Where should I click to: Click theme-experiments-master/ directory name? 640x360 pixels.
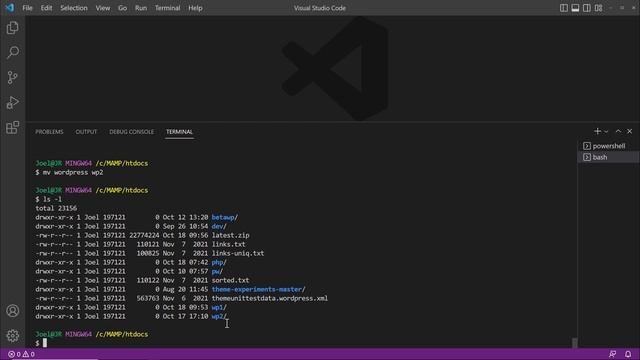(x=258, y=289)
